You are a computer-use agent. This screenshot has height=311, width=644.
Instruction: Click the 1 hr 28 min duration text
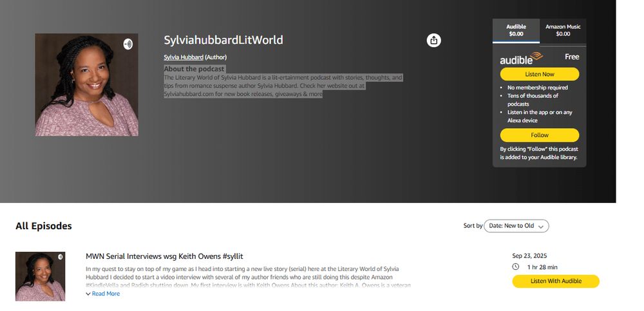click(542, 267)
